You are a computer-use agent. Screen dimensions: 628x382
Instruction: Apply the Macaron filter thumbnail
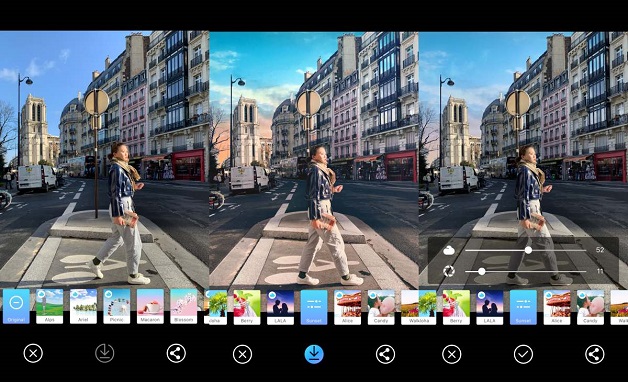coord(150,306)
